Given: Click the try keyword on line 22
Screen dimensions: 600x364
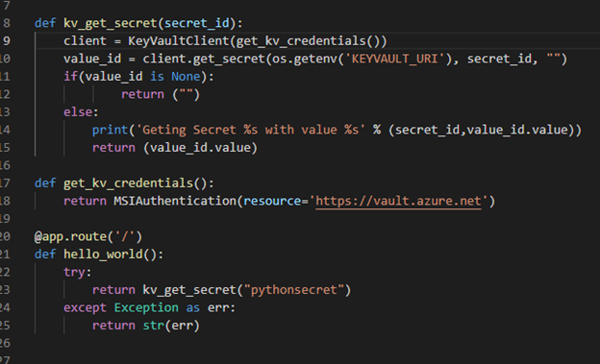Looking at the screenshot, I should 74,272.
